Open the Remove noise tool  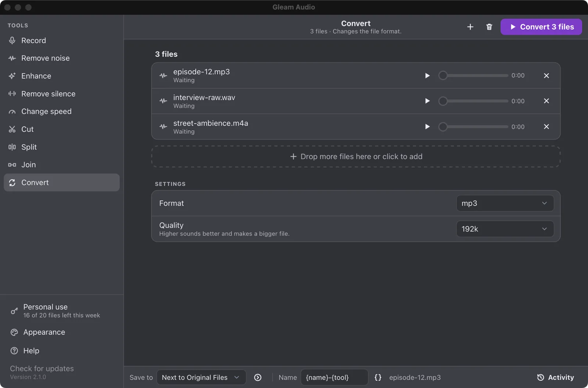[61, 58]
